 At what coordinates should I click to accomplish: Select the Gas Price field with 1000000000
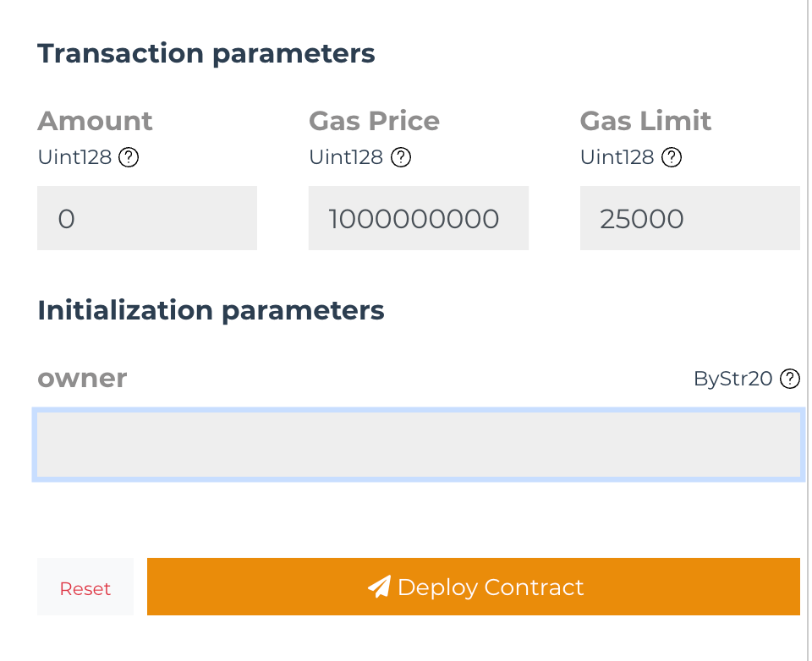tap(419, 218)
